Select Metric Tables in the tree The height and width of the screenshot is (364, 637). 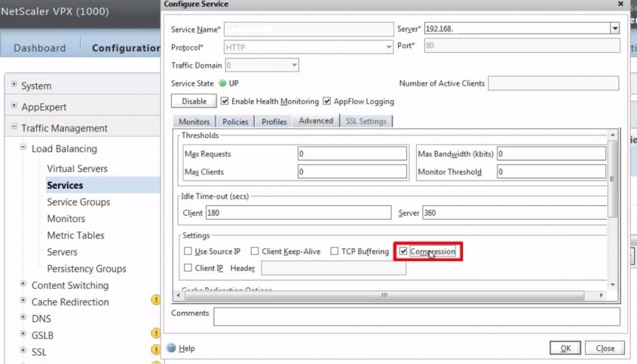76,235
